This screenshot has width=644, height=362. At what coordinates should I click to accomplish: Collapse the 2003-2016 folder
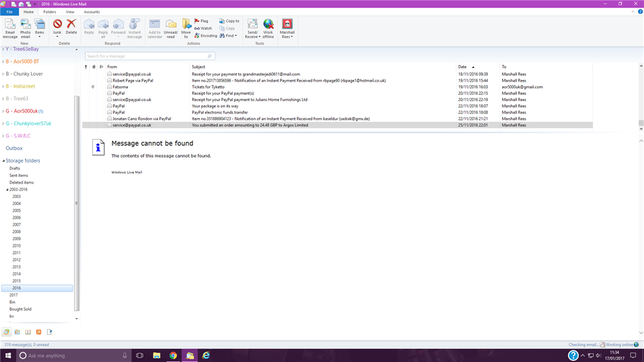[8, 190]
